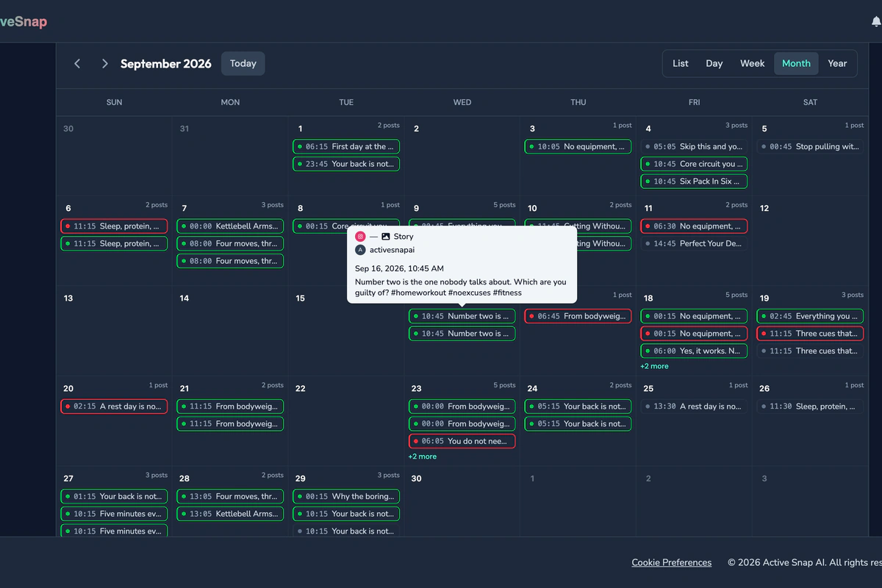The height and width of the screenshot is (588, 882).
Task: Switch to Year view
Action: [x=837, y=64]
